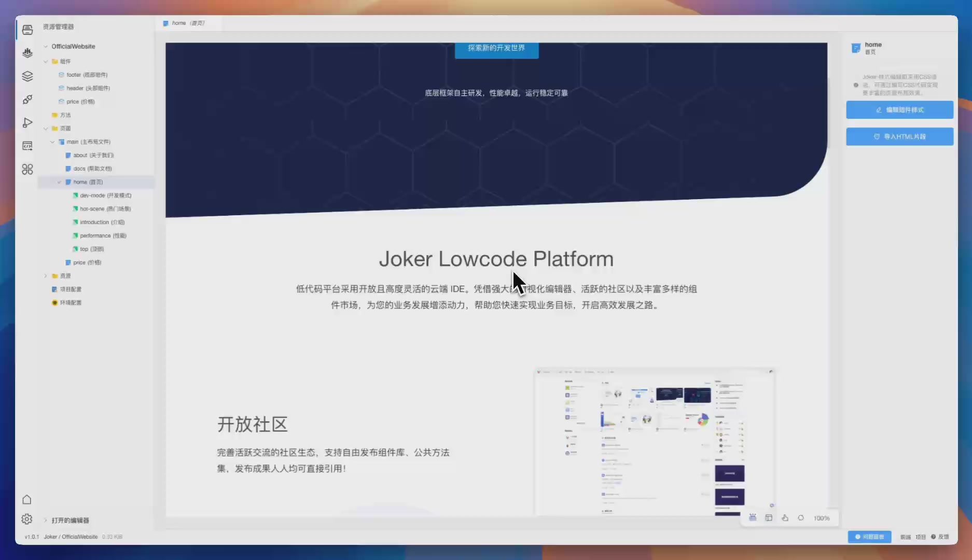
Task: Click the v1.0.1 version label
Action: [32, 537]
